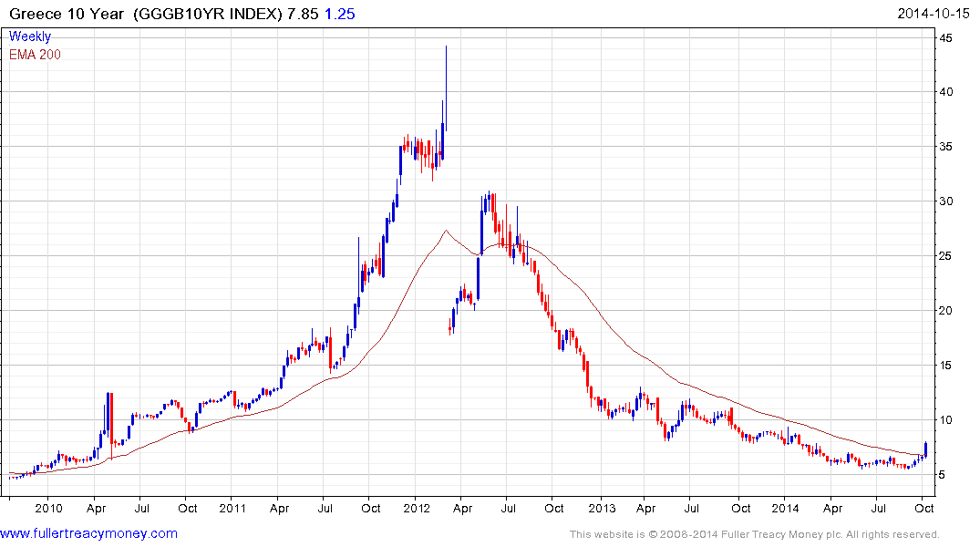Viewport: 980px width, 547px height.
Task: Click the 40 label on the y-axis
Action: pyautogui.click(x=945, y=92)
